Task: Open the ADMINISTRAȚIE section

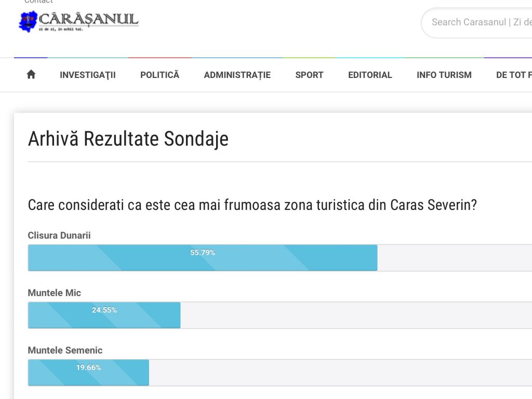Action: click(x=237, y=75)
